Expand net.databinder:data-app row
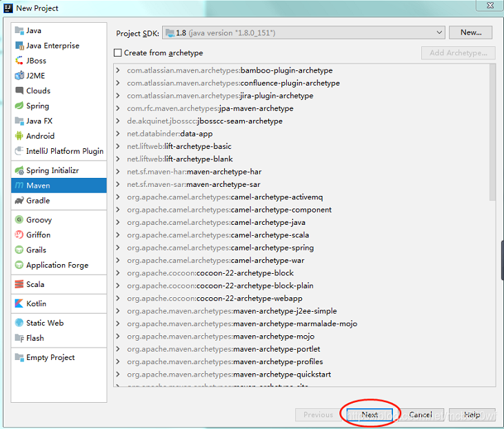The image size is (504, 429). tap(118, 134)
